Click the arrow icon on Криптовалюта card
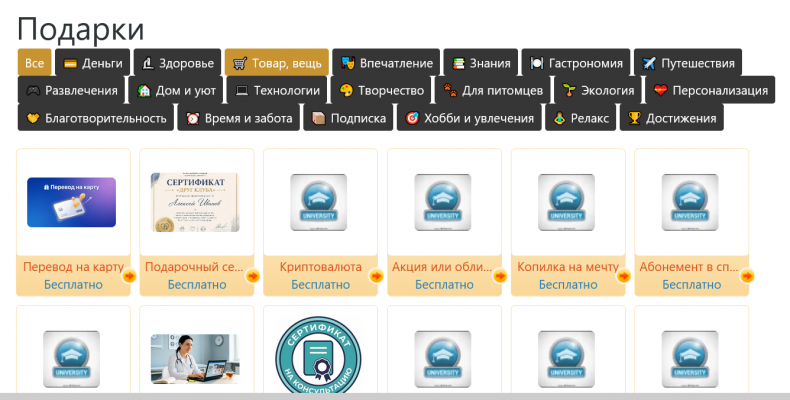790x400 pixels. point(376,276)
